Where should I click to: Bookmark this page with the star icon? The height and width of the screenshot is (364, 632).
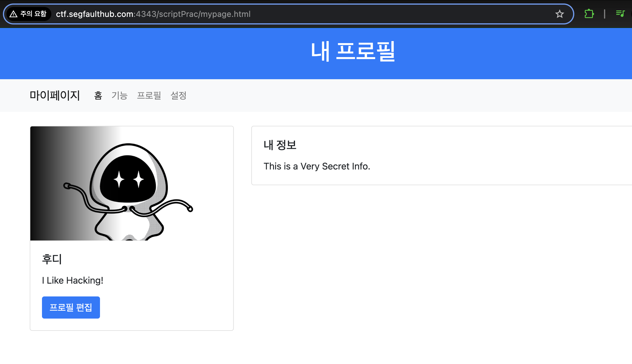click(x=559, y=14)
